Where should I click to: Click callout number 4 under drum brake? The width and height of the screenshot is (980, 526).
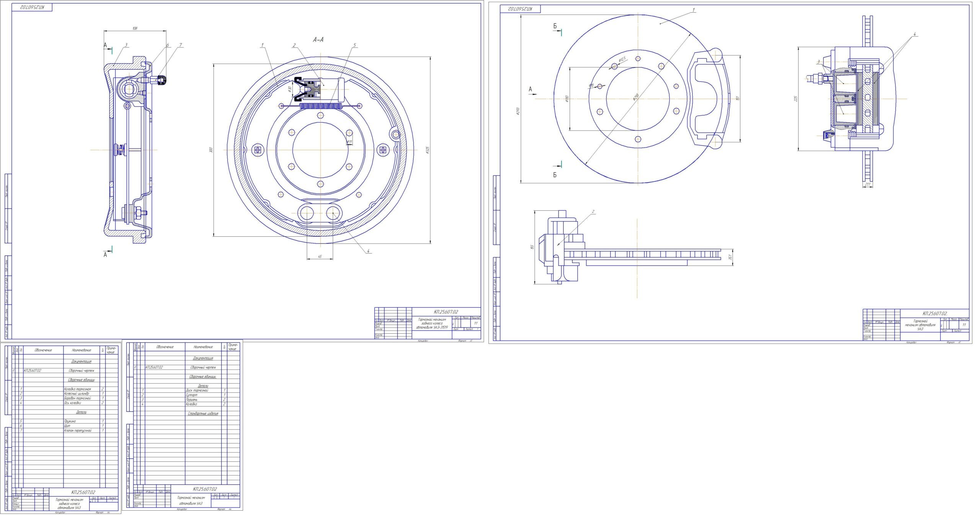(x=368, y=251)
